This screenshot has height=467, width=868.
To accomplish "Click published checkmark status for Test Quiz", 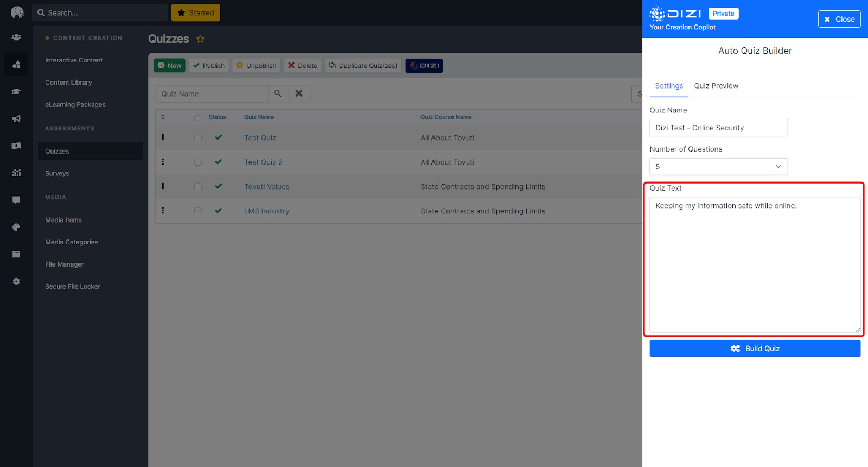I will pyautogui.click(x=219, y=137).
